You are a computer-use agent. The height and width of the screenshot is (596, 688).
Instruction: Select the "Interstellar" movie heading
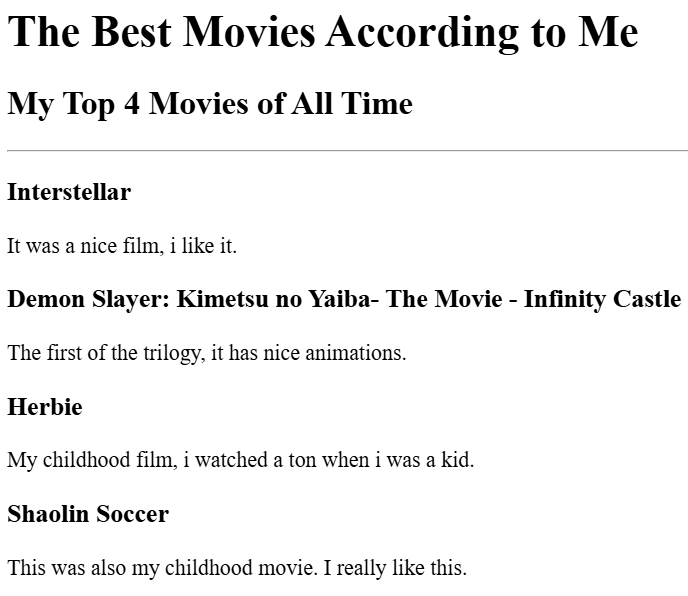point(69,192)
